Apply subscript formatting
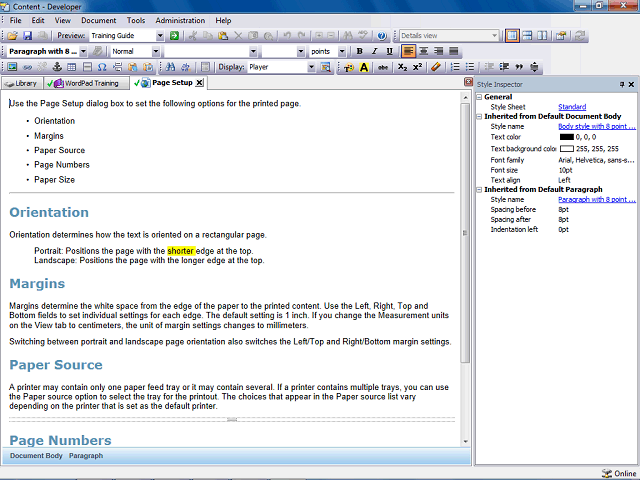The height and width of the screenshot is (480, 640). 402,67
